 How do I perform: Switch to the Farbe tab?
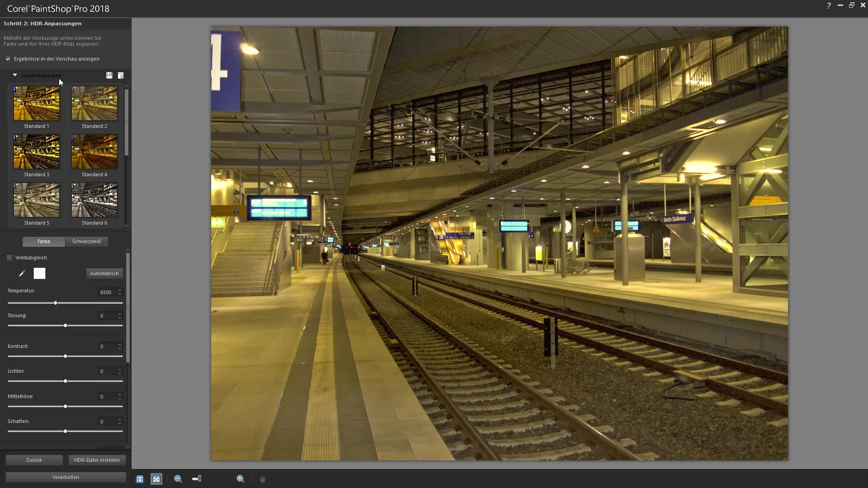(x=44, y=241)
